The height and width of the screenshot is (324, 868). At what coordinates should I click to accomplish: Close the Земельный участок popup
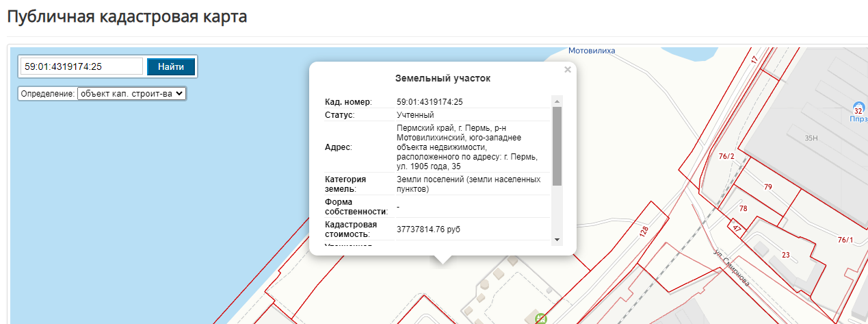point(567,69)
